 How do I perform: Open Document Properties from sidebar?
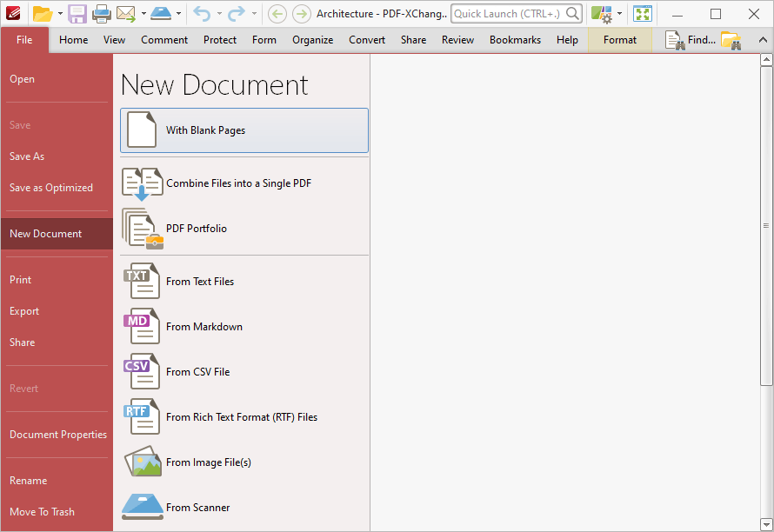pos(57,435)
